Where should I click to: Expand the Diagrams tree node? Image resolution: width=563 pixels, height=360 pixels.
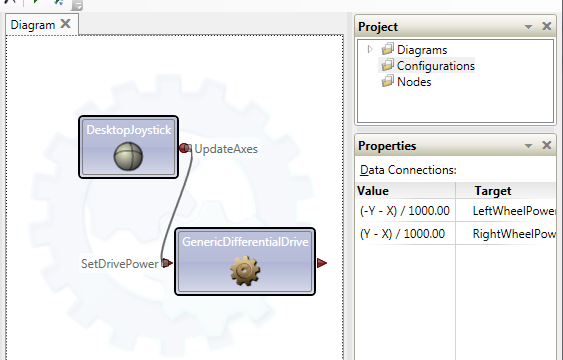coord(370,49)
